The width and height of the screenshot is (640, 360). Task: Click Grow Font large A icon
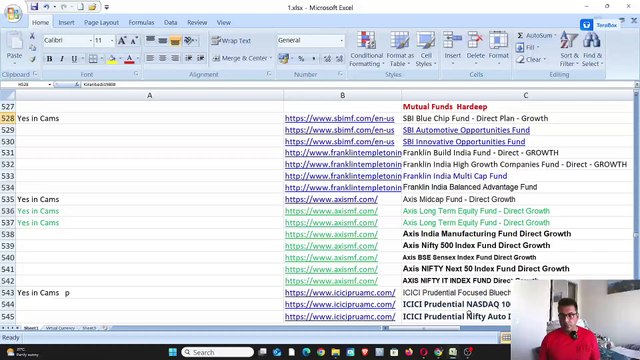[122, 40]
